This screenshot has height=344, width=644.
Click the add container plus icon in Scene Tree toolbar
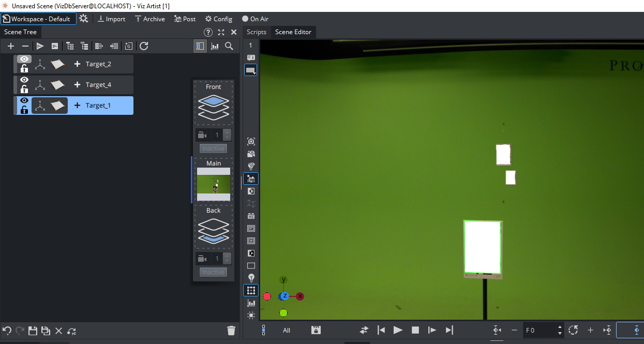(x=11, y=46)
